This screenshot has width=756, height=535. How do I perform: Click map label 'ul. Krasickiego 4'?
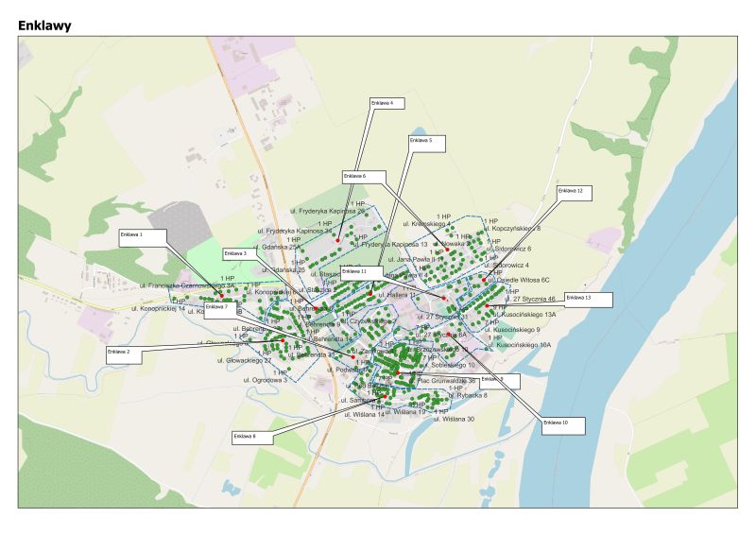pos(427,224)
